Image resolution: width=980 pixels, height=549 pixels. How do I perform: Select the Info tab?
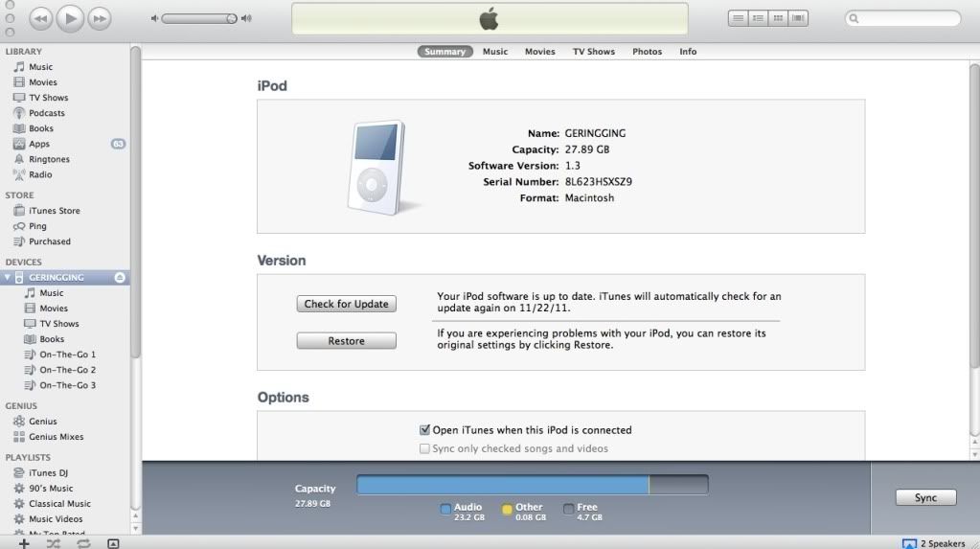pyautogui.click(x=688, y=52)
